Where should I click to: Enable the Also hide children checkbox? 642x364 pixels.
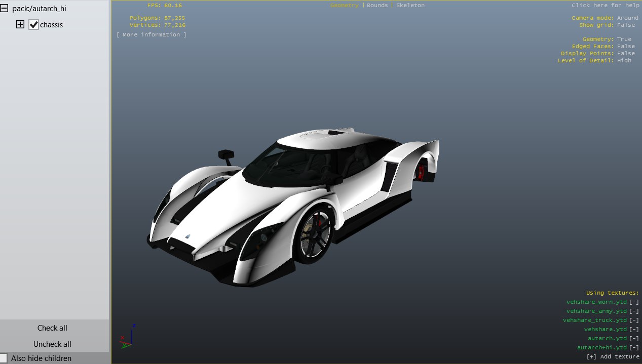[4, 358]
